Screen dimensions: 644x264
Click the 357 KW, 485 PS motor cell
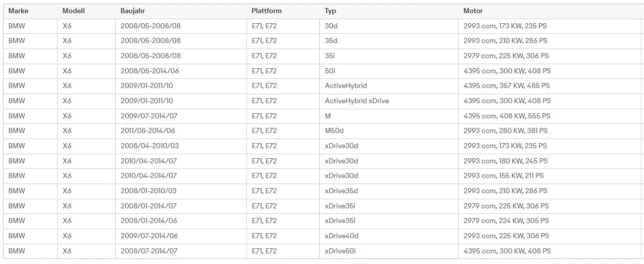551,85
